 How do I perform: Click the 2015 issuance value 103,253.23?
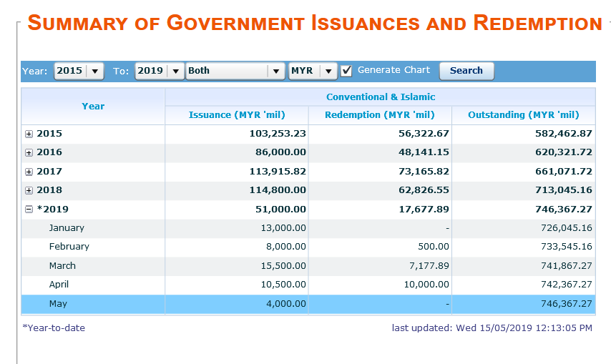coord(278,134)
